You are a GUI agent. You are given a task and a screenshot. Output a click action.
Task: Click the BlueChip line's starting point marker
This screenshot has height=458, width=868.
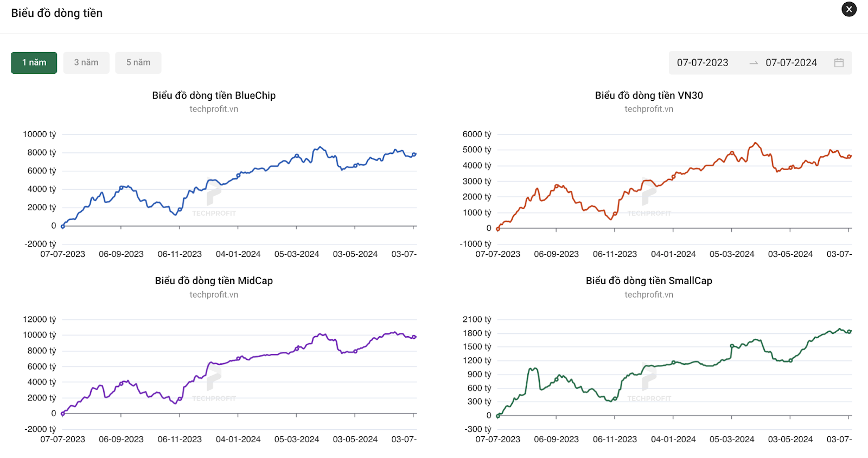pyautogui.click(x=63, y=227)
